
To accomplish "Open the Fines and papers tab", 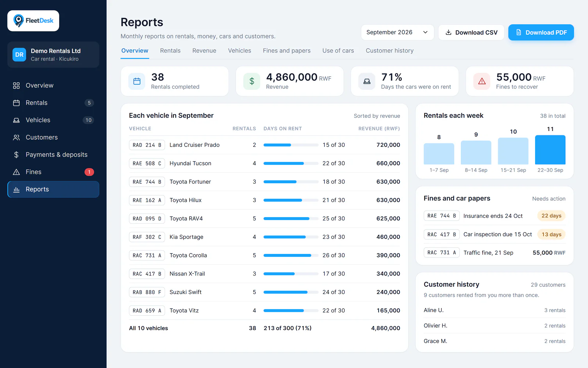I will coord(287,51).
